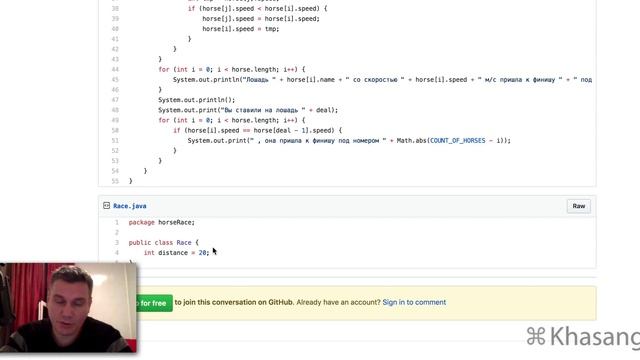Click the 'if (horse[i].speed == horse[deal - 1].speed)' line
Screen dimensions: 640x360
[258, 131]
